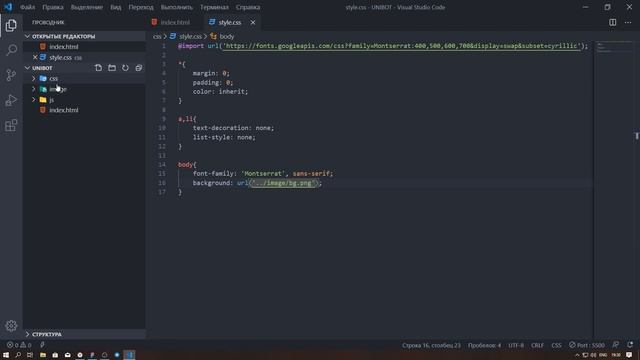Close style.css in the open editors list

[35, 58]
